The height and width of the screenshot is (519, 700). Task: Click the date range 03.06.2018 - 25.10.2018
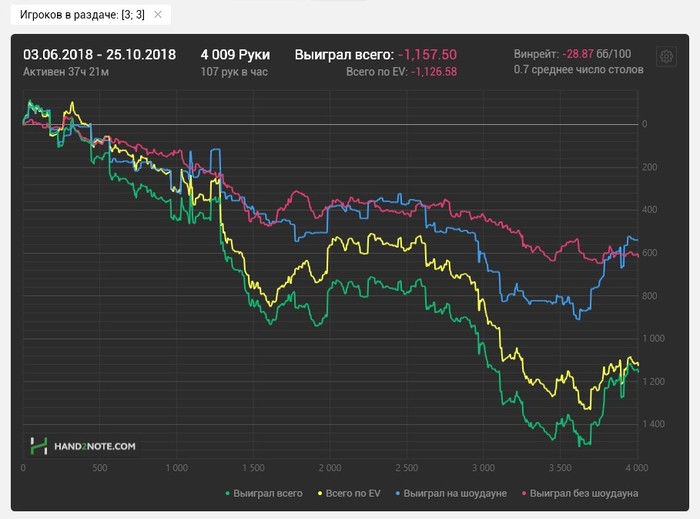click(x=100, y=55)
